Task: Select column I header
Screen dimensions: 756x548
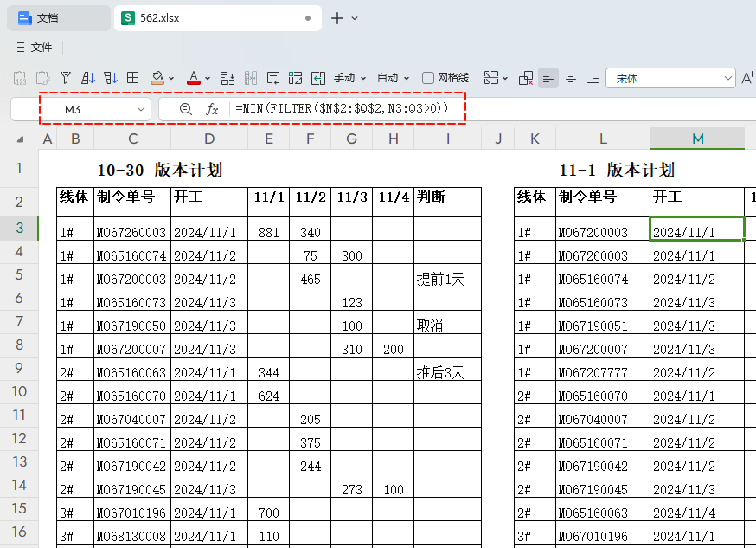Action: [x=447, y=139]
